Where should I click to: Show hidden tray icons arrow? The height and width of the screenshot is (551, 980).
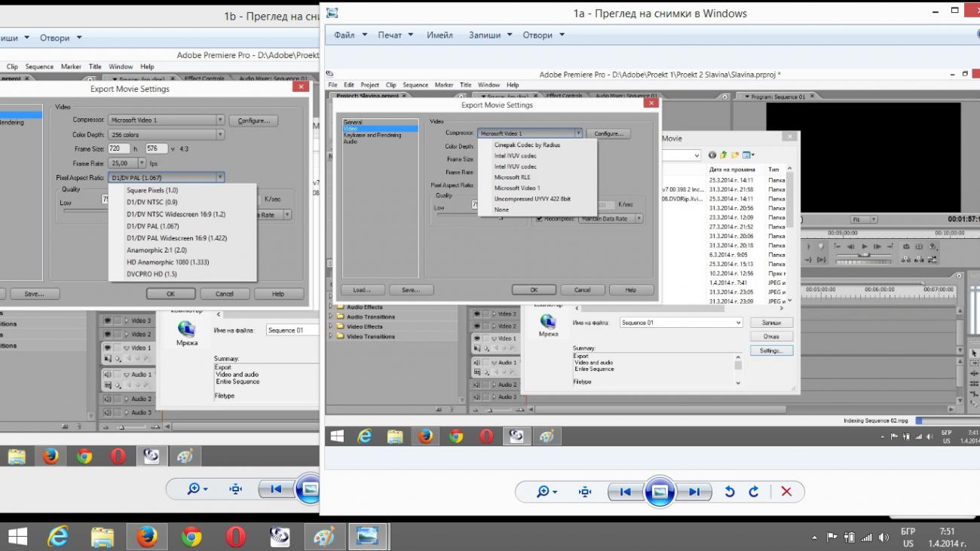[814, 538]
